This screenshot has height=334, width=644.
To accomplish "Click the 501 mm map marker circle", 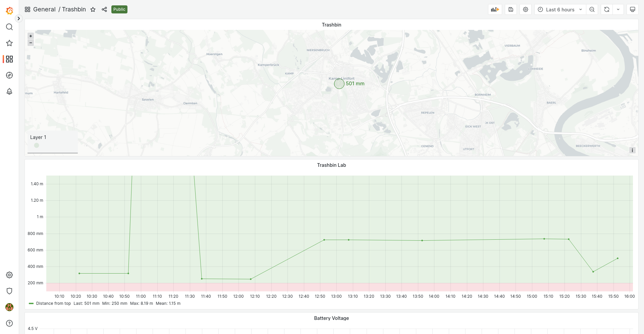I will [x=339, y=84].
